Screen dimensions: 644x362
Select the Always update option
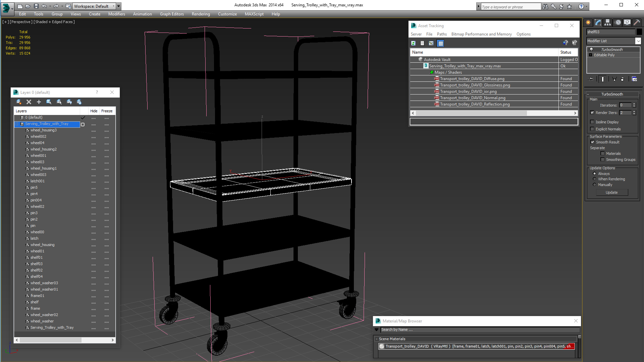click(594, 174)
